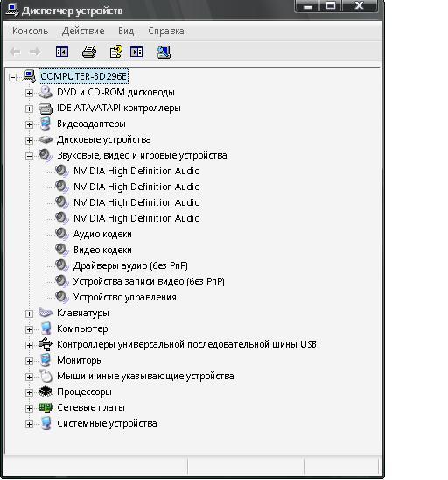Select the Аудио кодеки device
Image resolution: width=448 pixels, height=480 pixels.
pos(102,234)
